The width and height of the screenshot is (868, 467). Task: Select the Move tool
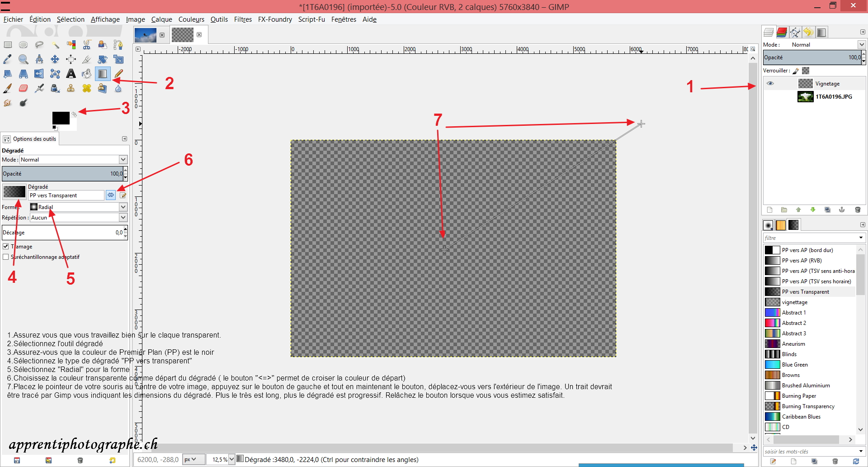point(55,59)
